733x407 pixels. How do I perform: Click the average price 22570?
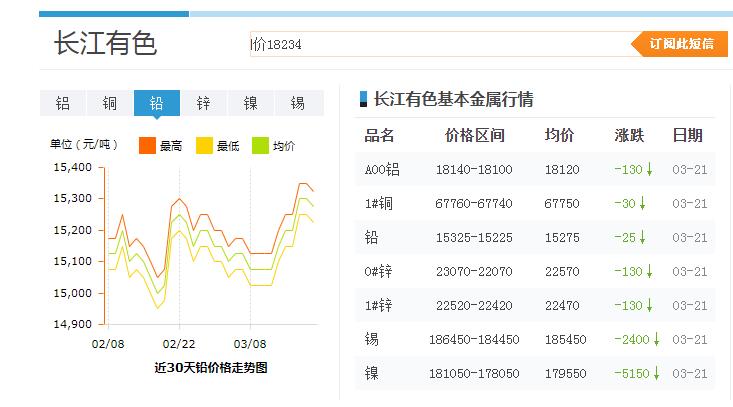pyautogui.click(x=562, y=272)
